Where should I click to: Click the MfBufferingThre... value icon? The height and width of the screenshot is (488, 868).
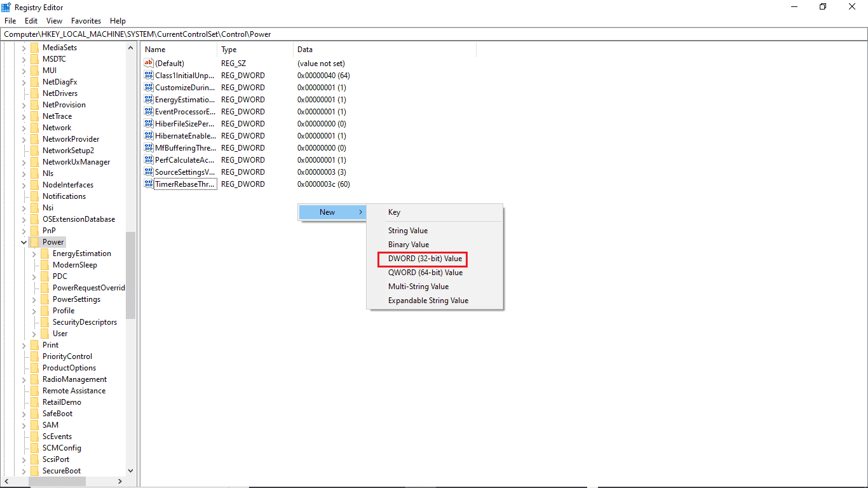click(x=149, y=147)
